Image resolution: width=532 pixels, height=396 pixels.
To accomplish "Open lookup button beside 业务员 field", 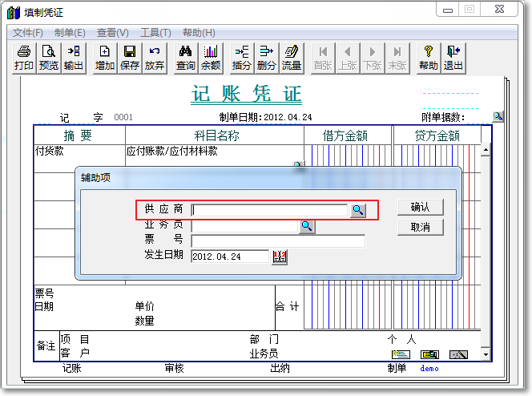I will [306, 226].
